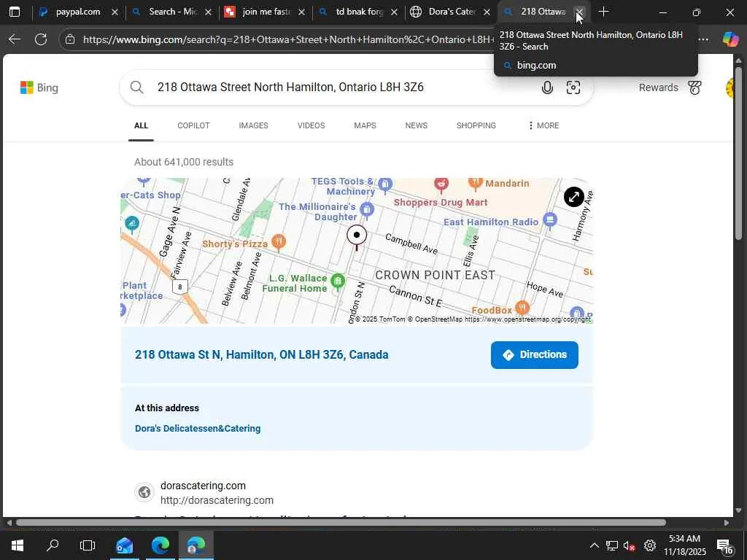Show hidden tray icons chevron

[594, 545]
